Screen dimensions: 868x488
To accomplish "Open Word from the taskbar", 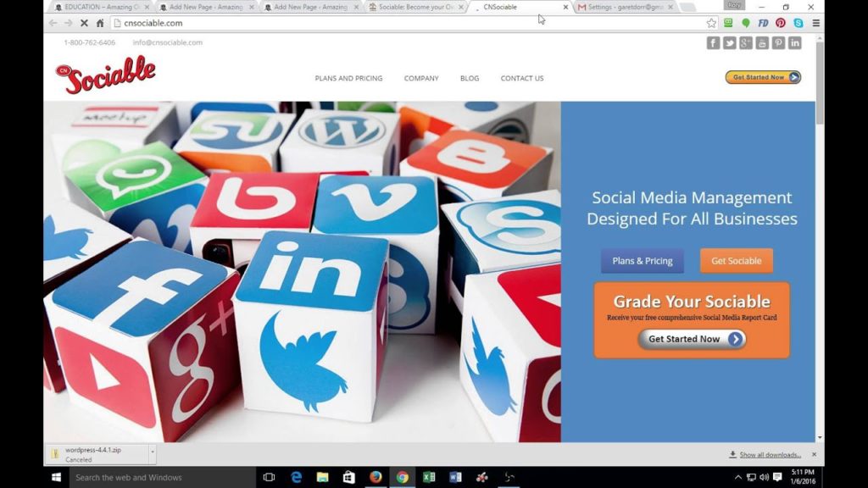I will tap(455, 477).
